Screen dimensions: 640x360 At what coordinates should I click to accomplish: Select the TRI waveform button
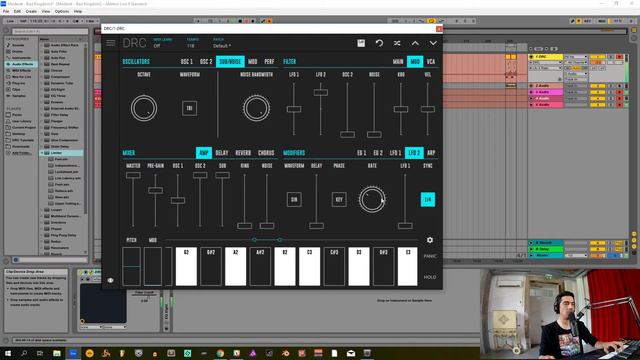189,108
